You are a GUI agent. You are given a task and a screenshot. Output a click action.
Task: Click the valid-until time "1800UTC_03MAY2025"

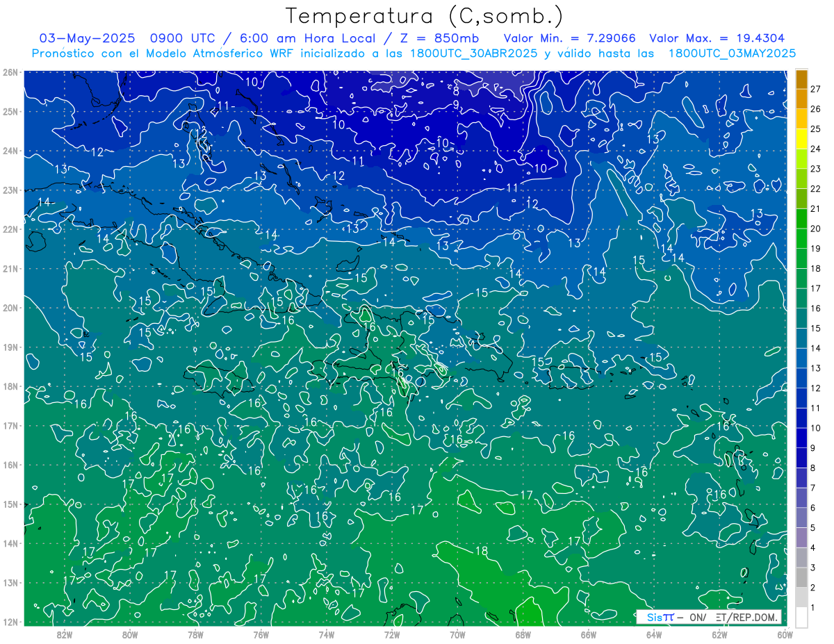(732, 53)
